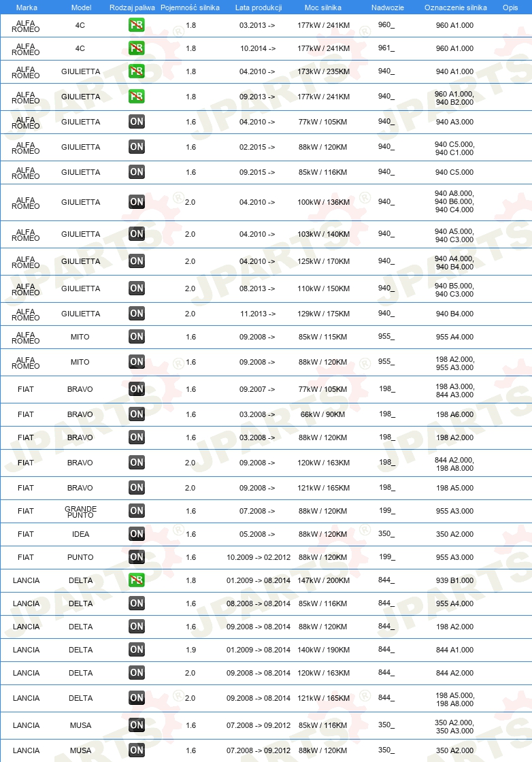Click production date 05.2008 ->
The width and height of the screenshot is (532, 762).
point(257,534)
